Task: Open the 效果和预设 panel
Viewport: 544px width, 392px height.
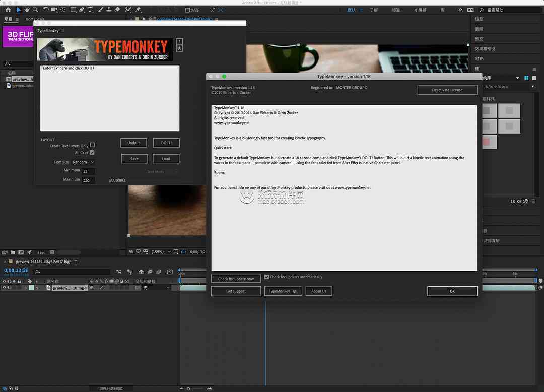Action: 485,49
